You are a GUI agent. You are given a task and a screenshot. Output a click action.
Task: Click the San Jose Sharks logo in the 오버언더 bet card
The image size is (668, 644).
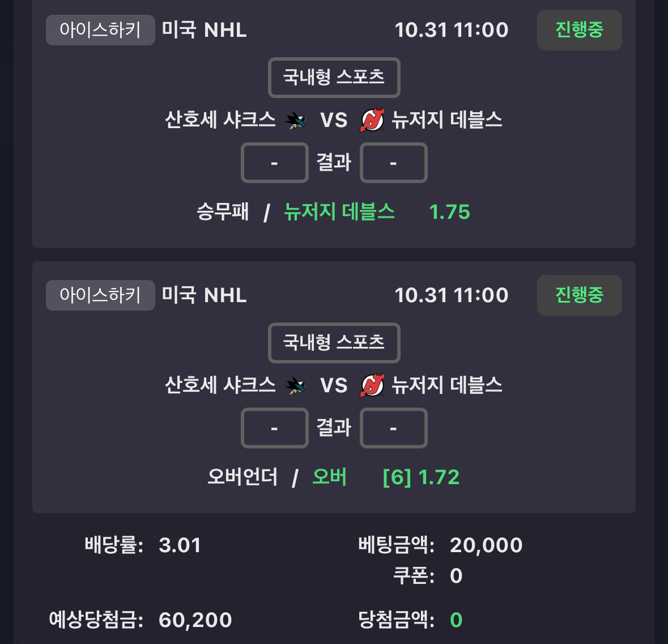click(296, 385)
